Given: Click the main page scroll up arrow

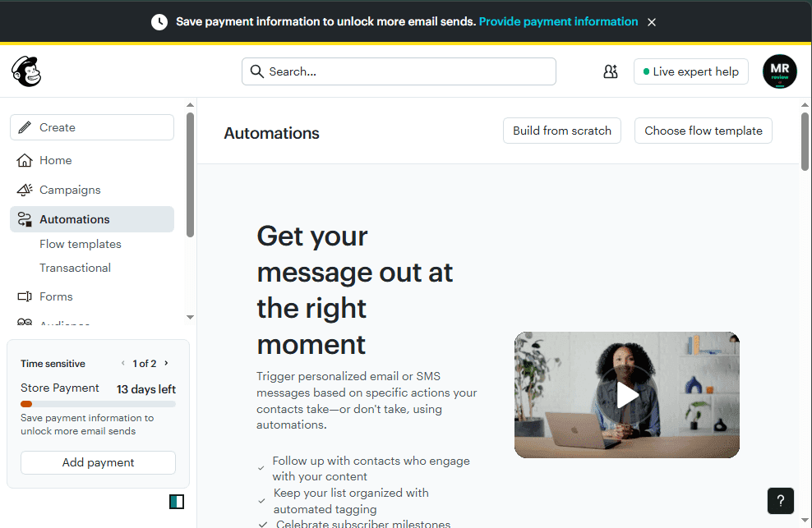Looking at the screenshot, I should (x=805, y=105).
